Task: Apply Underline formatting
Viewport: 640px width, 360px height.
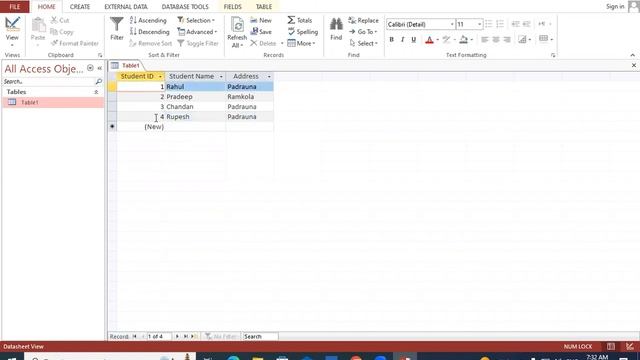Action: (413, 40)
